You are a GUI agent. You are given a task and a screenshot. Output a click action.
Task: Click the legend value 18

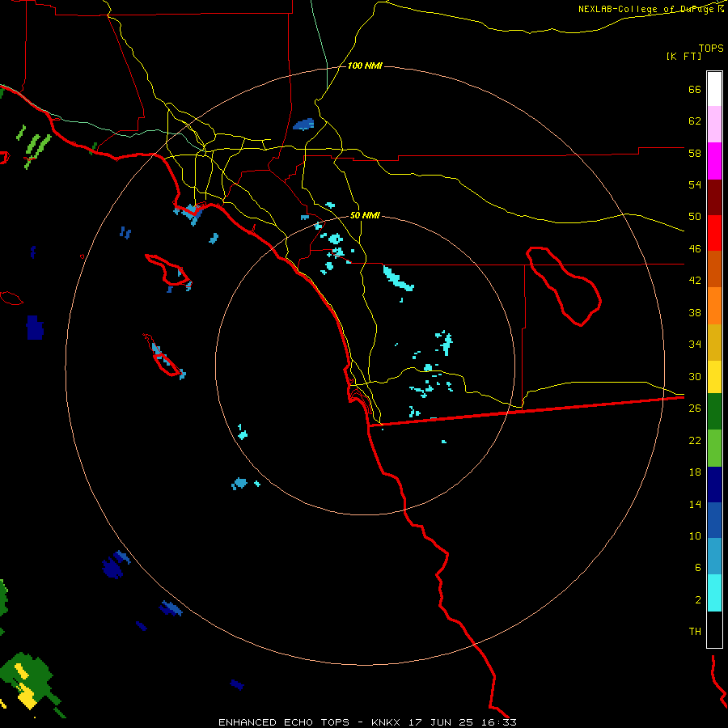click(x=695, y=472)
